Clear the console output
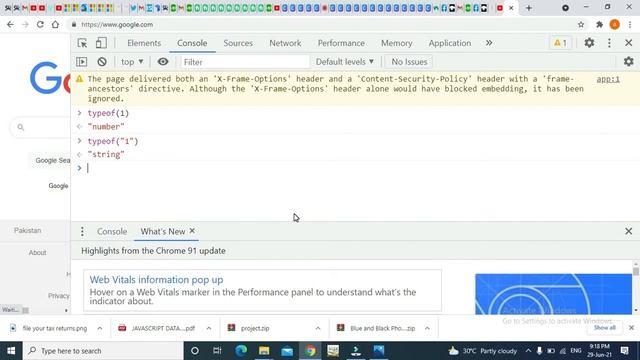The width and height of the screenshot is (640, 360). tap(102, 62)
